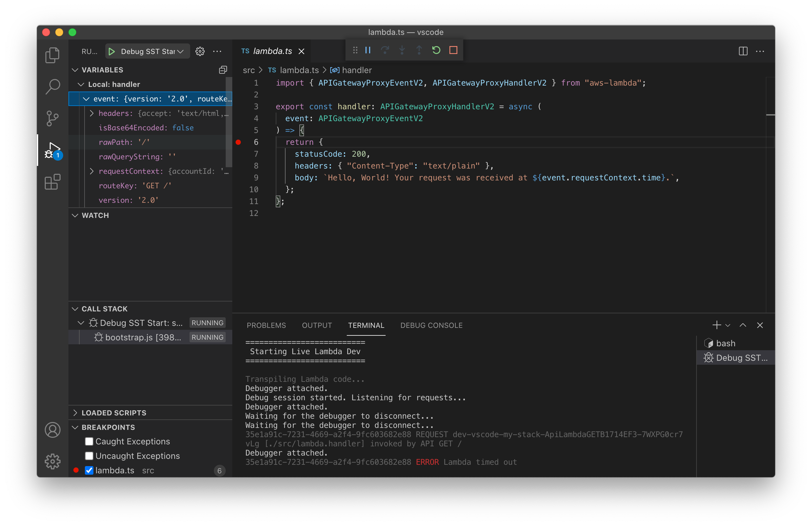This screenshot has width=812, height=526.
Task: Enable Caught Exceptions breakpoint
Action: [x=89, y=441]
